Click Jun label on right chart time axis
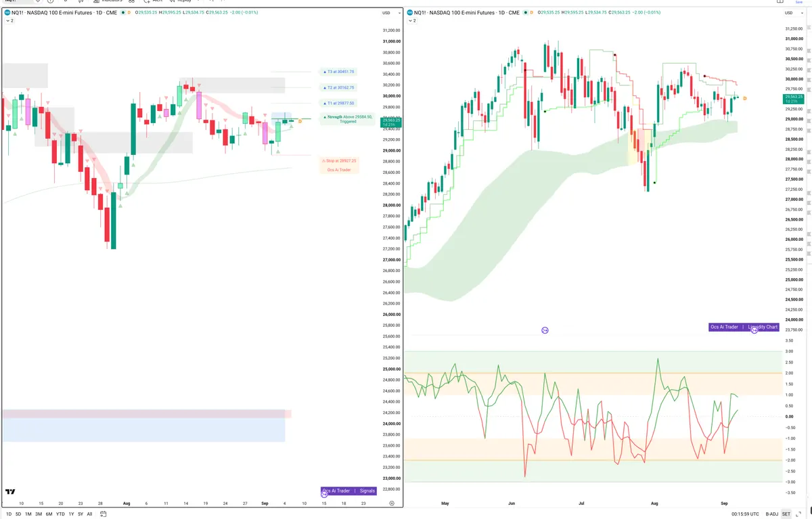 pos(512,503)
